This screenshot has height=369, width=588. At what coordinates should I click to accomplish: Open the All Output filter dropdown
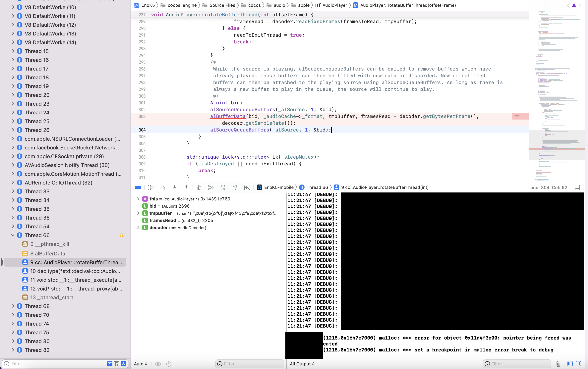tap(302, 364)
